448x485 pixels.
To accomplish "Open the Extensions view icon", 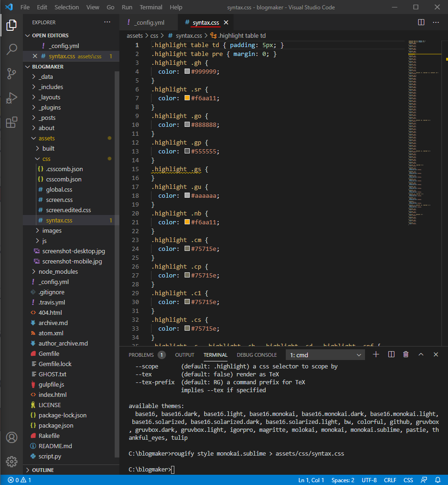I will [12, 123].
